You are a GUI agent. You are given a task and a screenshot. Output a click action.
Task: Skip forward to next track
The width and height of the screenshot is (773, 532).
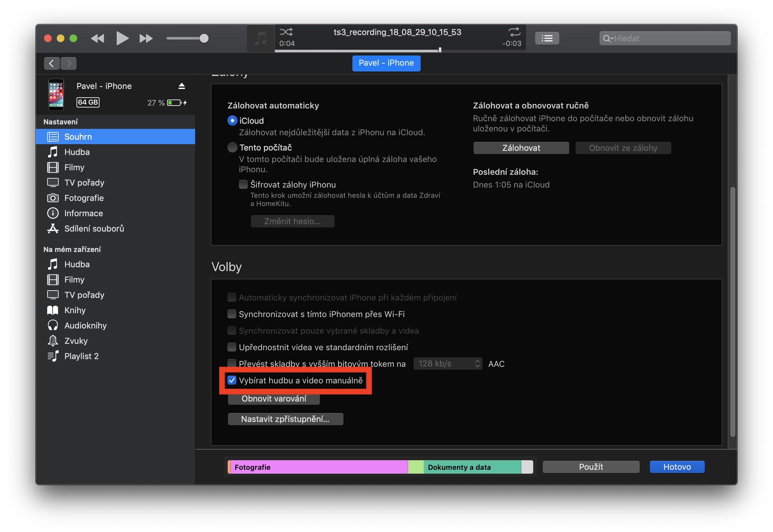(x=146, y=38)
